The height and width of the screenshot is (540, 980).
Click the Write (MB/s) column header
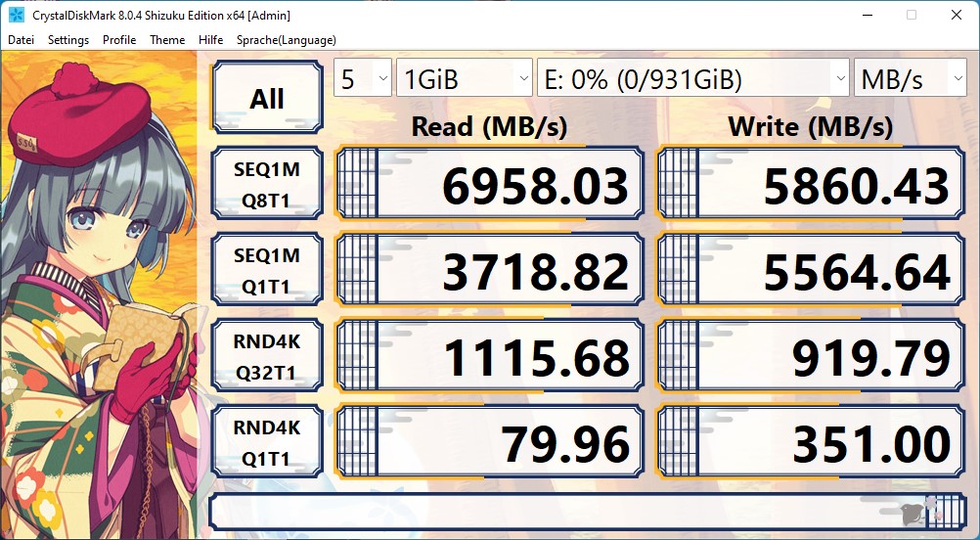tap(811, 127)
